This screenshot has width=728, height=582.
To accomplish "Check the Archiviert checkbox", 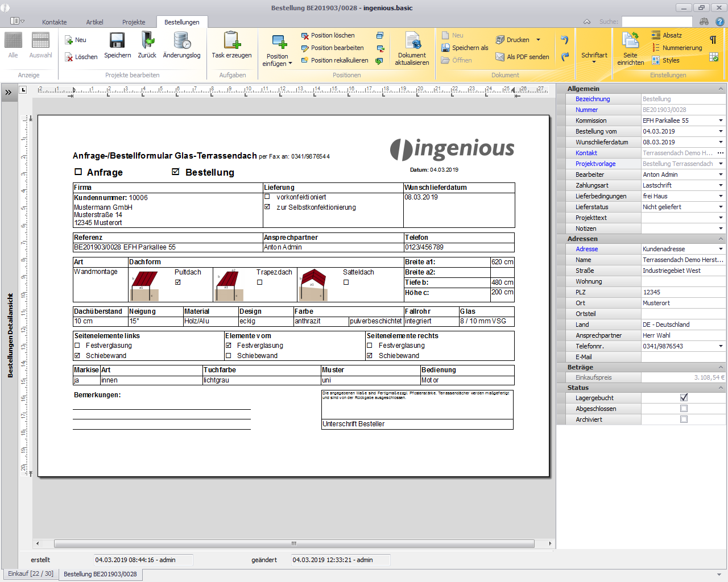I will (x=684, y=419).
